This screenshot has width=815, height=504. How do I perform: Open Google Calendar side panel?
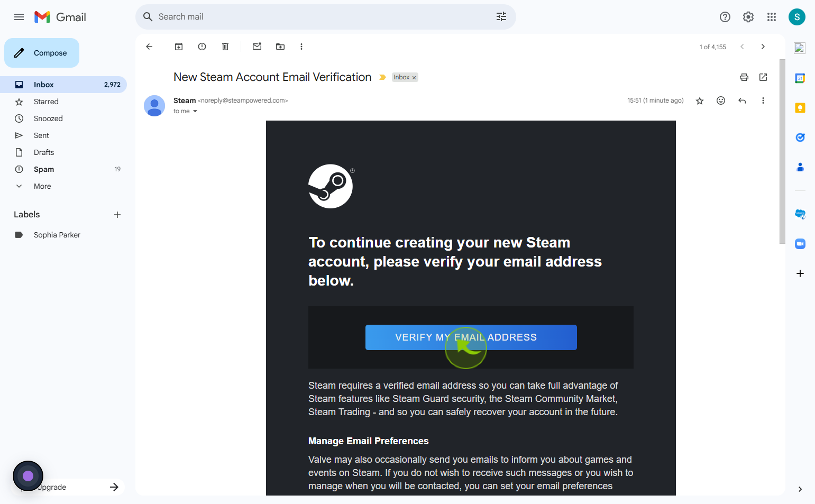point(800,78)
